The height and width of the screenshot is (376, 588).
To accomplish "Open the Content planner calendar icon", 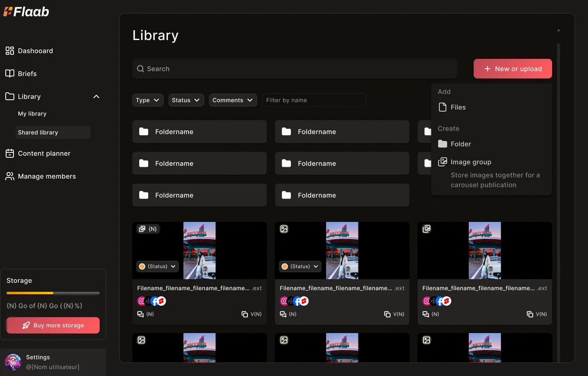I will (10, 153).
